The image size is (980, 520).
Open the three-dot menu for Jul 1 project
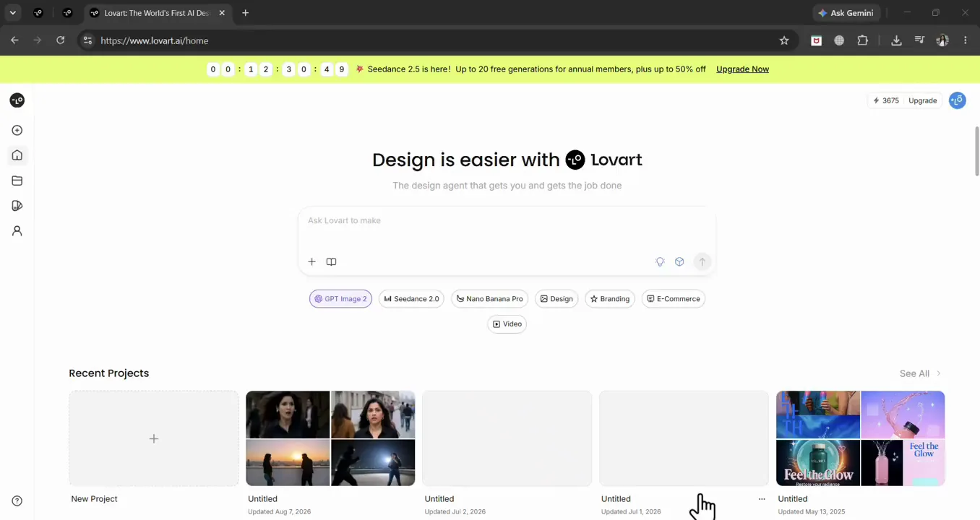[x=762, y=499]
